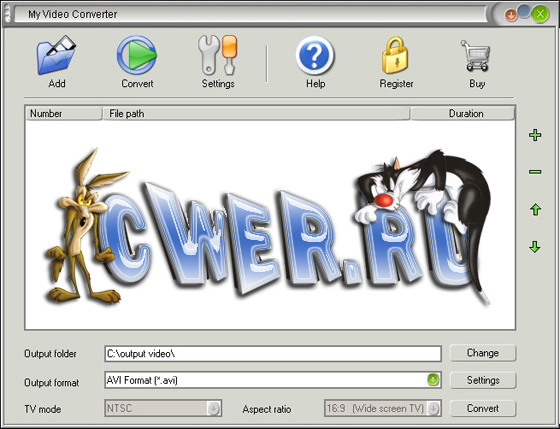The image size is (560, 429).
Task: Open Settings wrench and screwdriver icon
Action: pyautogui.click(x=218, y=55)
